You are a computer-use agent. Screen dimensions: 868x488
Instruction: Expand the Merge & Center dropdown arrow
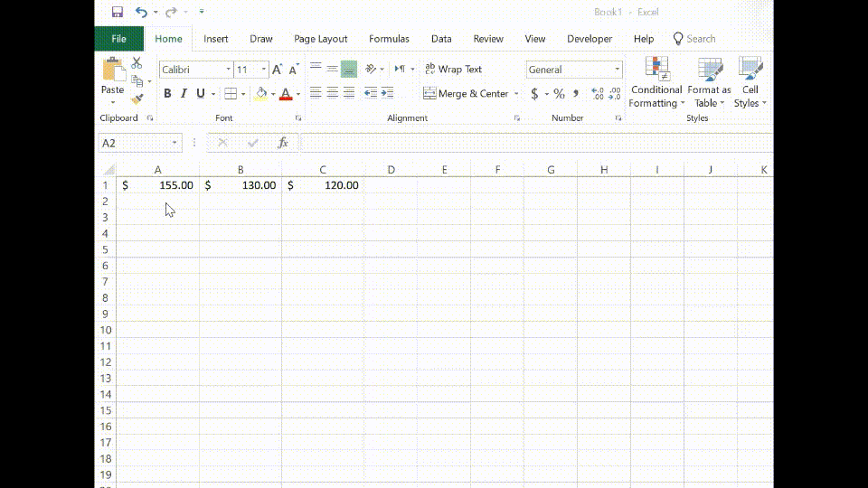coord(516,93)
